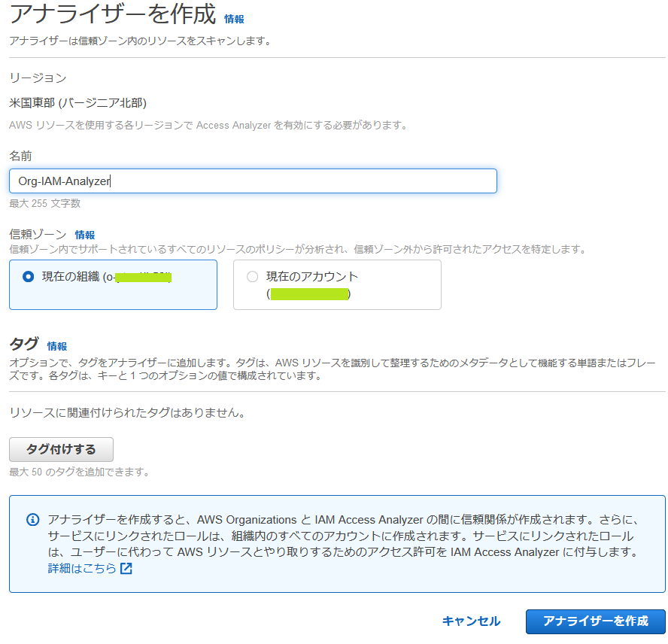Open the info link next to 信頼ゾーン
The image size is (668, 644).
pyautogui.click(x=85, y=235)
